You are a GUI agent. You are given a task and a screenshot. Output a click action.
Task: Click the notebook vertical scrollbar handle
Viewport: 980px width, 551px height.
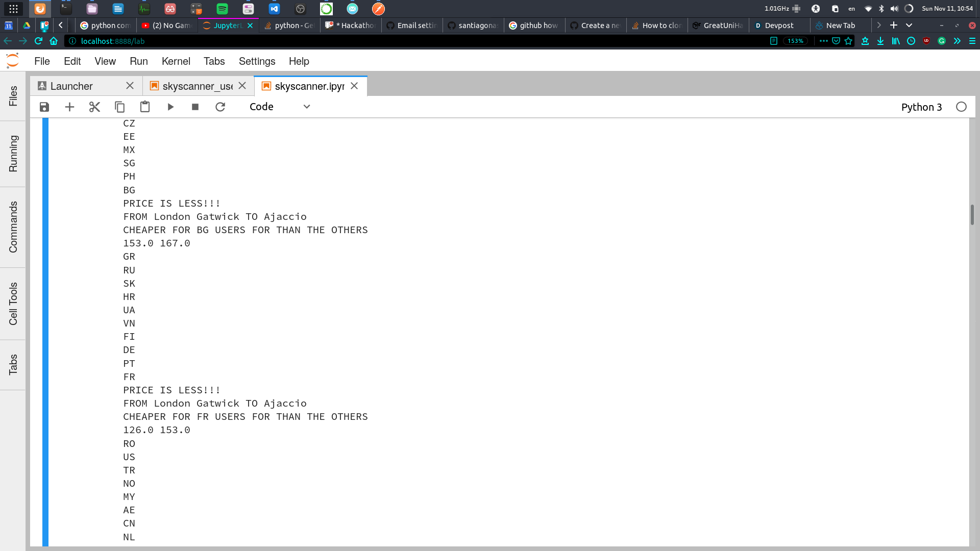coord(972,215)
